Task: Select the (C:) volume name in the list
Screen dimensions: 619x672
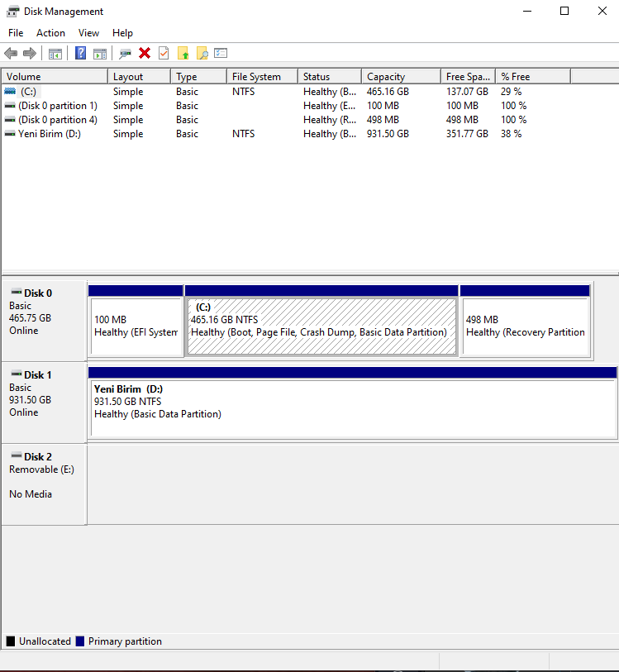Action: click(28, 91)
